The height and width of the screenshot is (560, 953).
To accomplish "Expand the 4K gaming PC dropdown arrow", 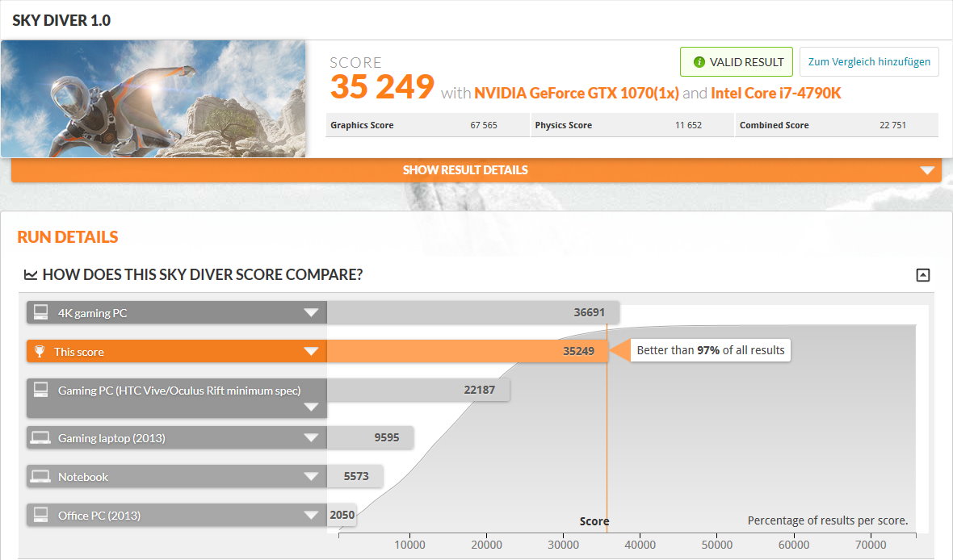I will [311, 313].
